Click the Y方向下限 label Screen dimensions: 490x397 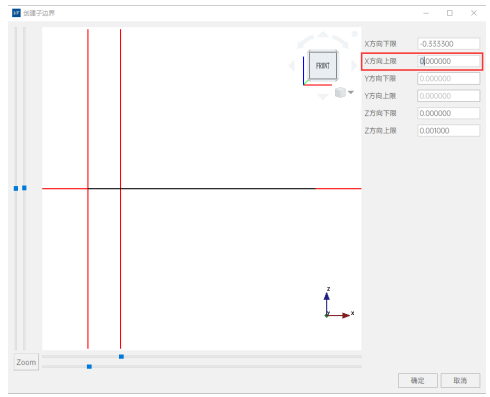(380, 79)
